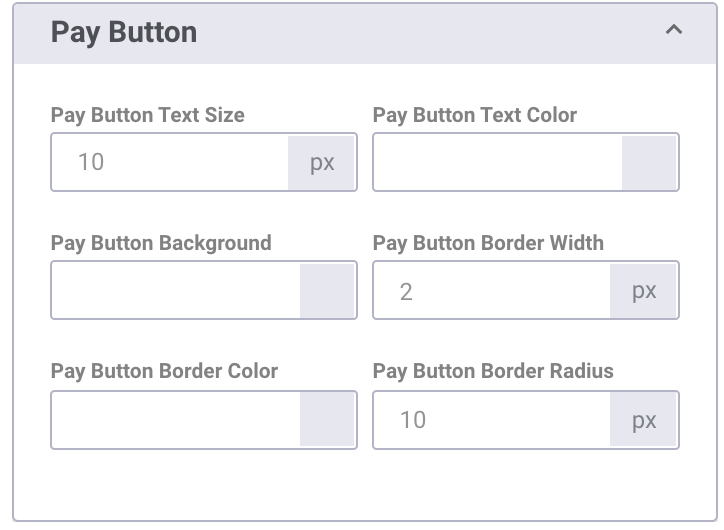Viewport: 724px width, 530px height.
Task: Click the Pay Button Border Width label
Action: coord(488,243)
